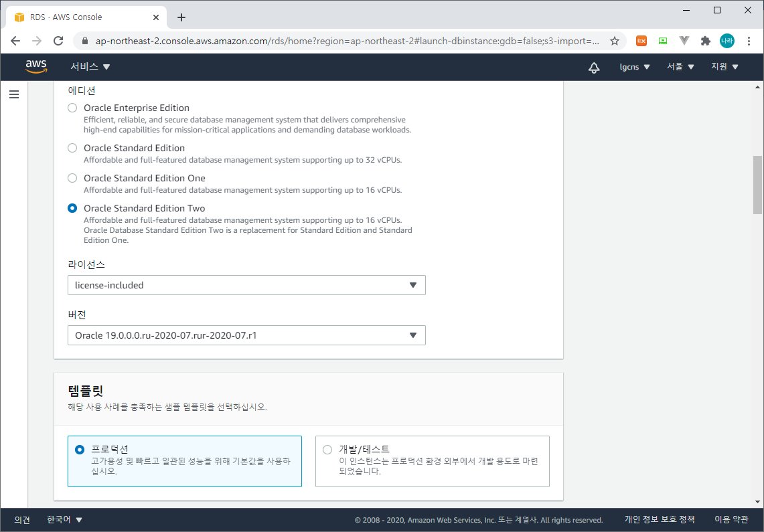The width and height of the screenshot is (764, 532).
Task: Click the scrollbar up arrow
Action: point(757,88)
